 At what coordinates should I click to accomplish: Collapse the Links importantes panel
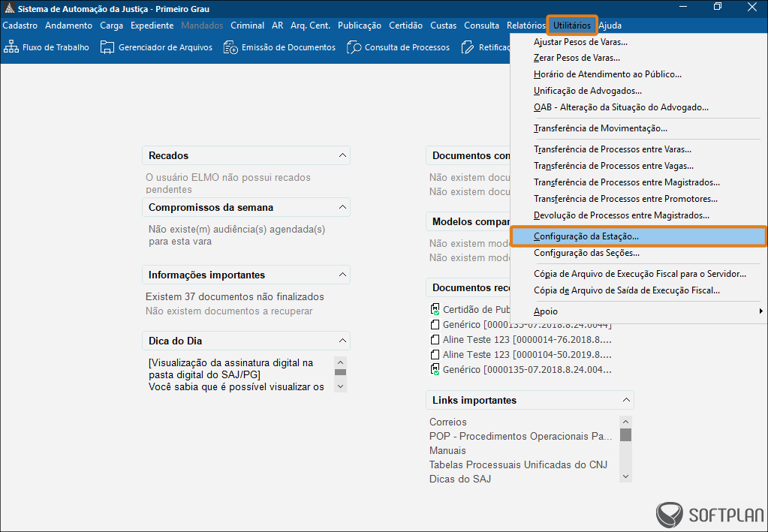click(x=626, y=401)
